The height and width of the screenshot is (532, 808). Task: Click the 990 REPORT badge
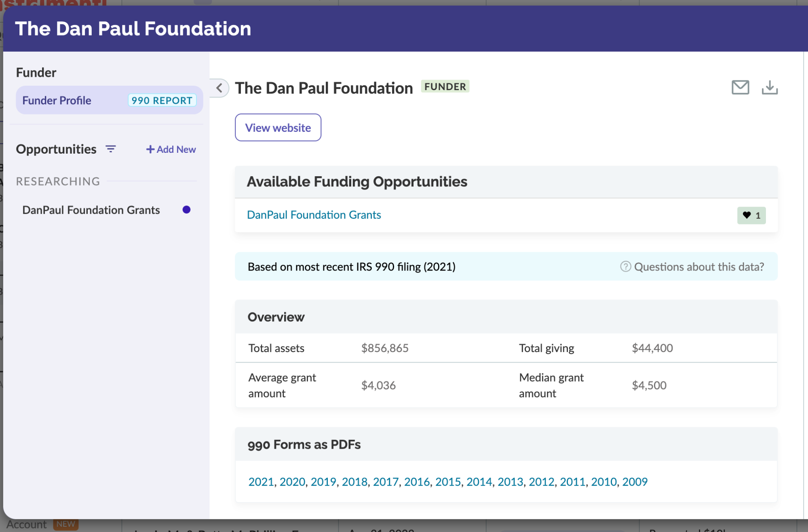[x=162, y=100]
